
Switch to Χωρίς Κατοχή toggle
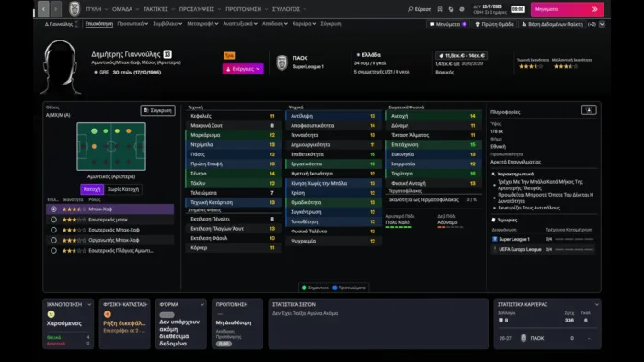(x=123, y=189)
